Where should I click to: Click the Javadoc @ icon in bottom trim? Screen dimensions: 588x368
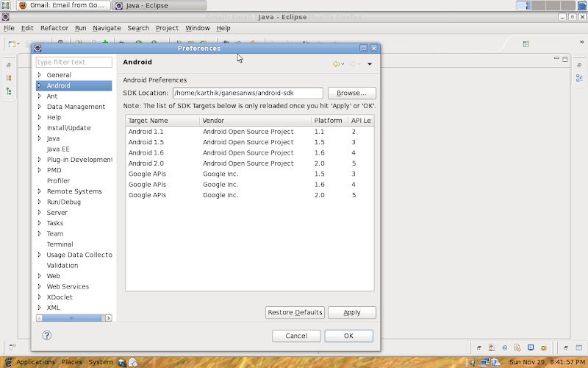tap(505, 347)
